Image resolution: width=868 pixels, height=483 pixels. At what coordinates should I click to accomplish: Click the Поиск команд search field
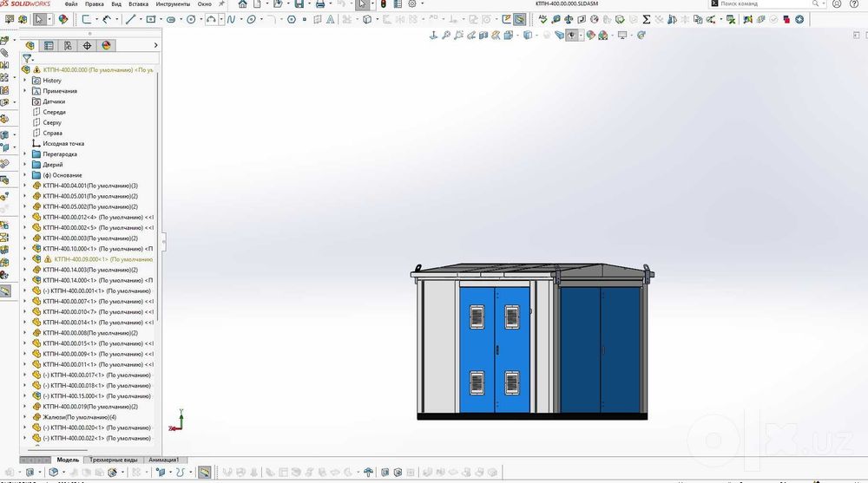[x=765, y=3]
